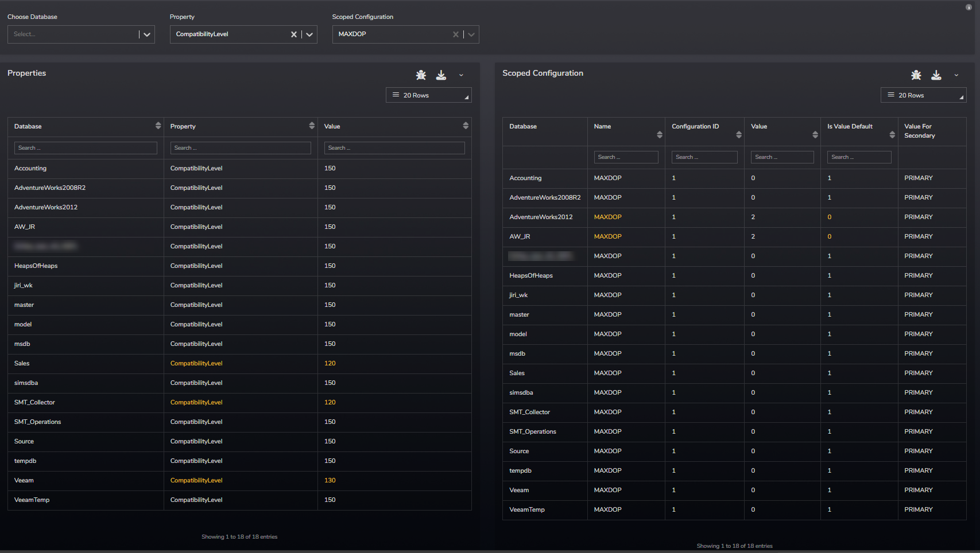Select the jiri_wk row in the Scoped Configuration table
This screenshot has height=553, width=980.
tap(734, 295)
